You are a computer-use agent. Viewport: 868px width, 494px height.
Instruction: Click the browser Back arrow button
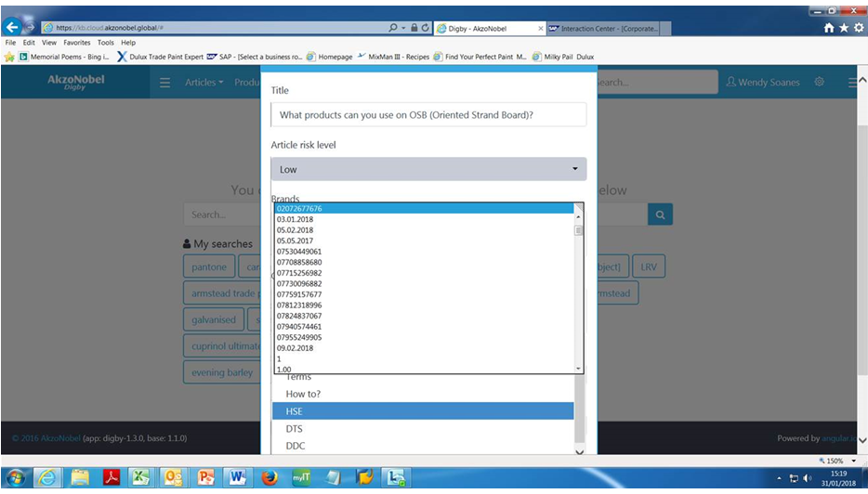[12, 27]
